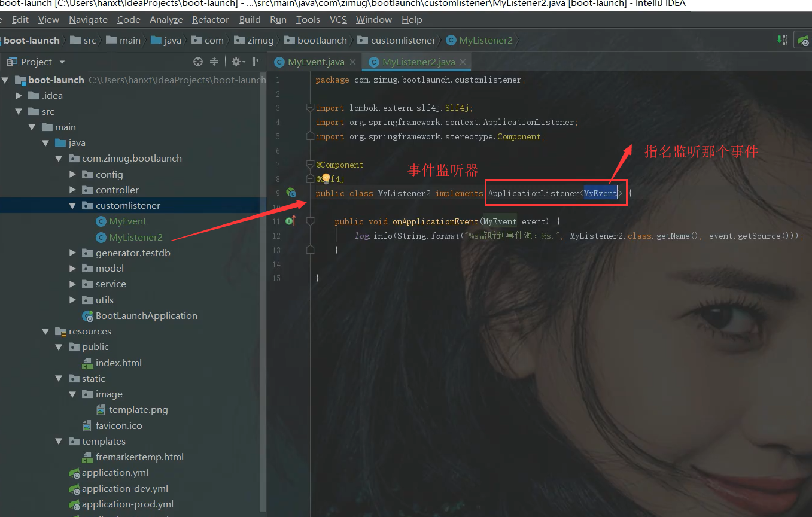This screenshot has height=517, width=812.
Task: Click the @Component annotation on line 7
Action: click(x=339, y=165)
